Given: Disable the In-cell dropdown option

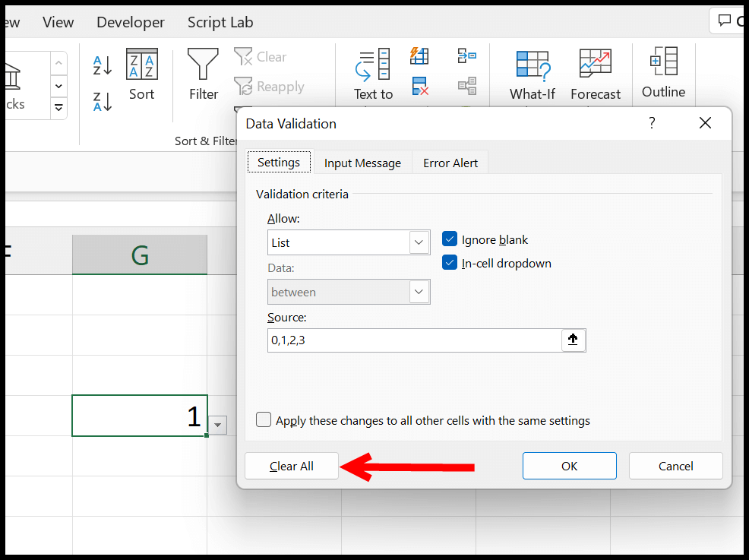Looking at the screenshot, I should (x=450, y=264).
